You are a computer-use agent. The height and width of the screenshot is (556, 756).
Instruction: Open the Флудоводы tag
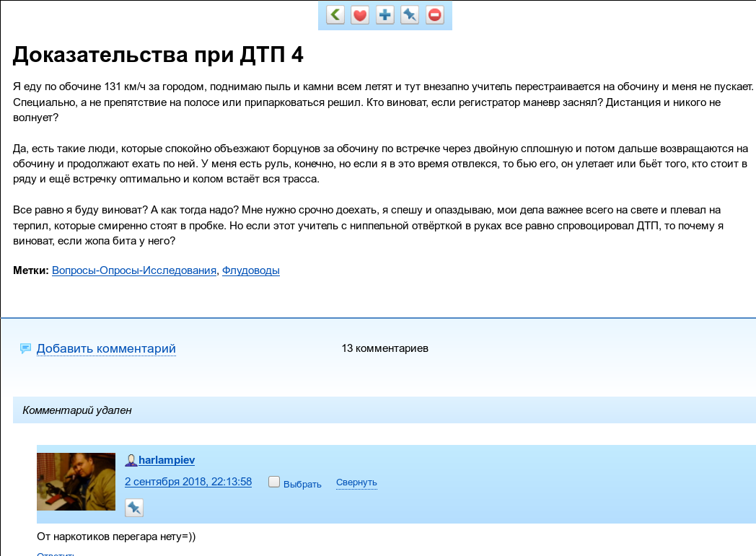click(251, 270)
